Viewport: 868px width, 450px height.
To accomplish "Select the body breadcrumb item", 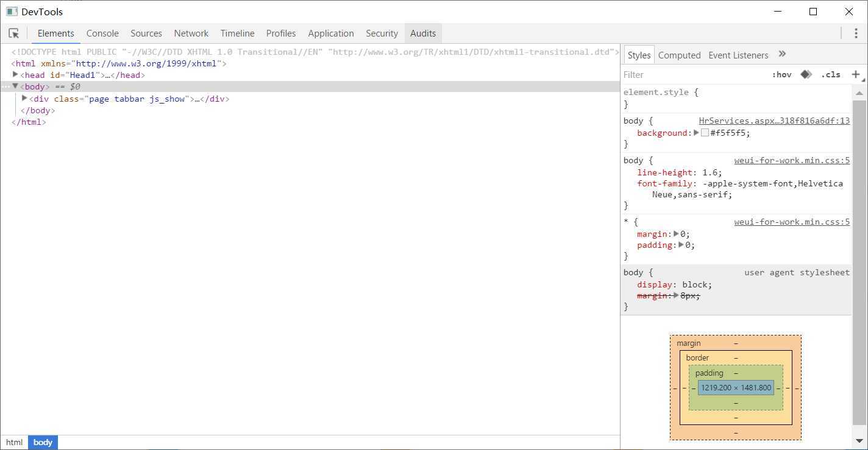I will 43,443.
